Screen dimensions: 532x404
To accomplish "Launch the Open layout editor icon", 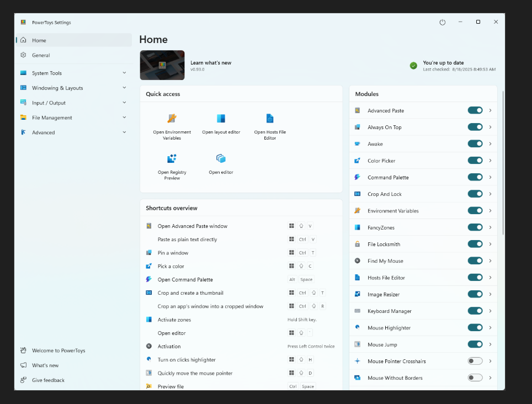I will click(221, 118).
